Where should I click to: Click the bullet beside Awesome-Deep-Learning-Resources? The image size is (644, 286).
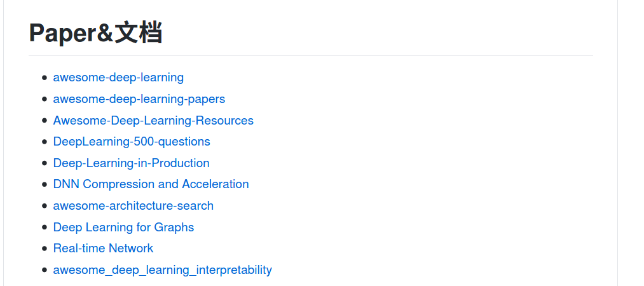(45, 121)
